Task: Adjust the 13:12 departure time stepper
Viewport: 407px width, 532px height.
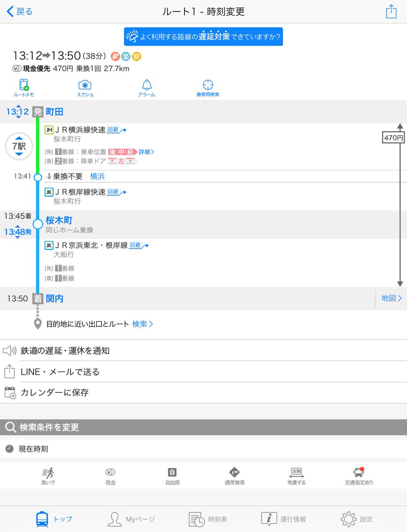Action: tap(17, 112)
